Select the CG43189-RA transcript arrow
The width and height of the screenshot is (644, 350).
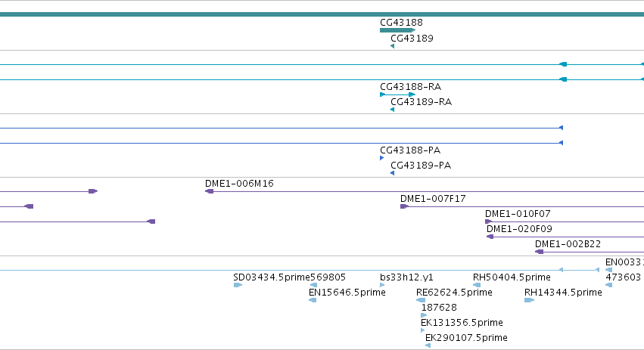[393, 110]
